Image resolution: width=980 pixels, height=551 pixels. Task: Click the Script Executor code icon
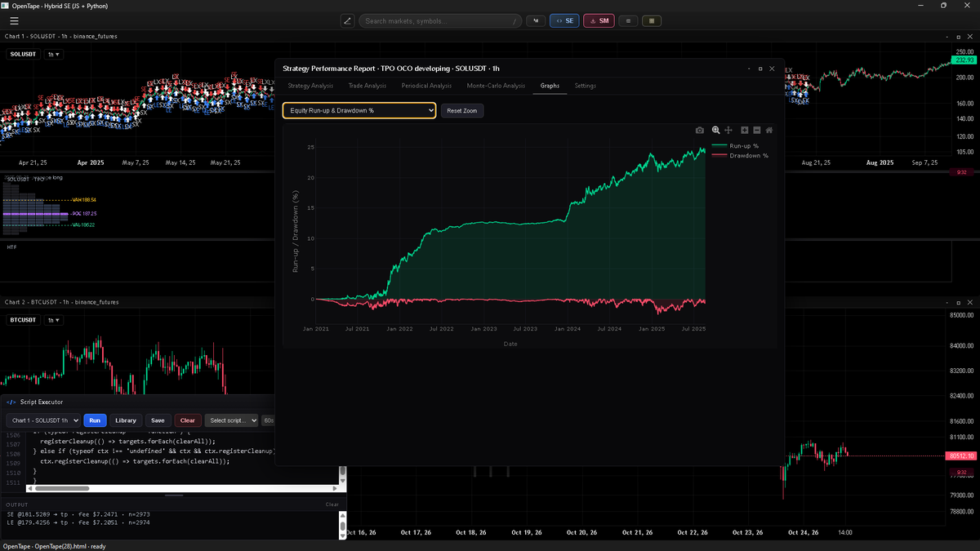tap(11, 402)
